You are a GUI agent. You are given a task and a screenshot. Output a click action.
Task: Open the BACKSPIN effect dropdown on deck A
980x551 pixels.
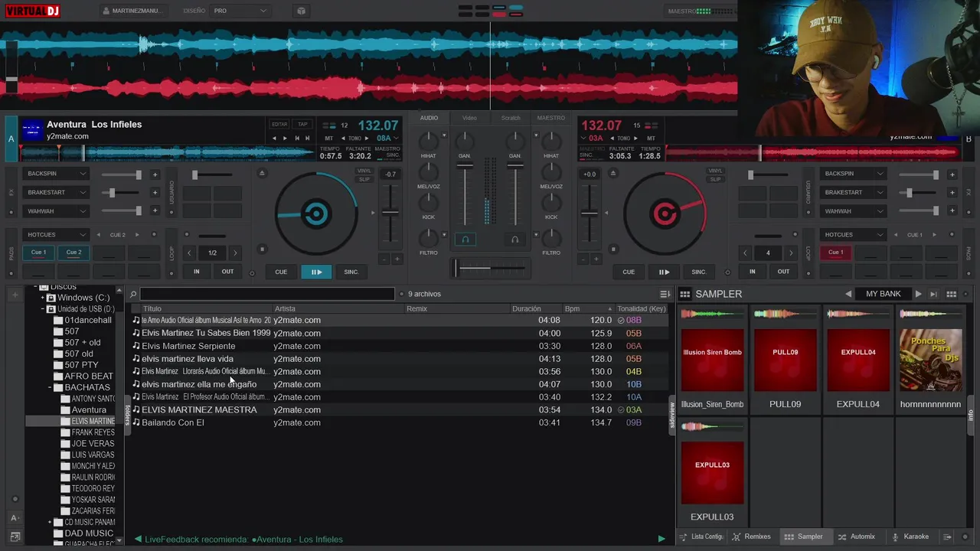pos(56,174)
